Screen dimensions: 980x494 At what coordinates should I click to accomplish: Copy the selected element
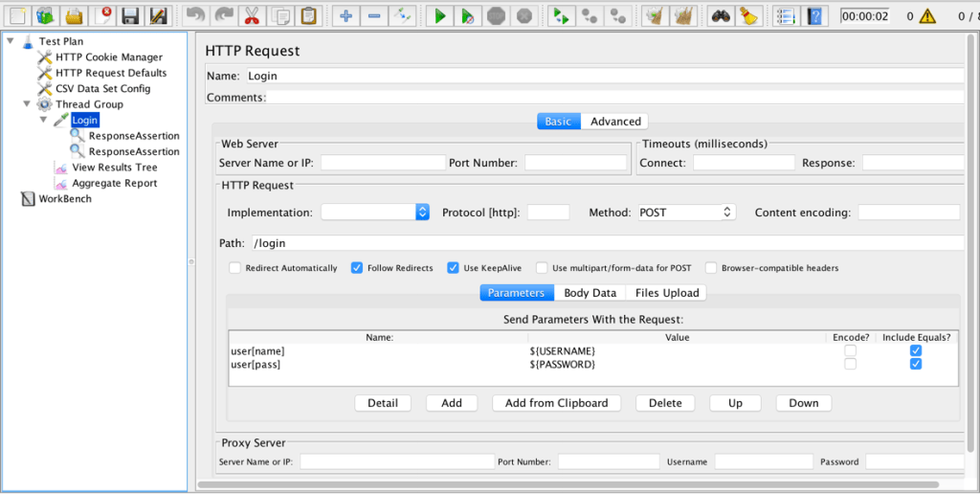280,15
